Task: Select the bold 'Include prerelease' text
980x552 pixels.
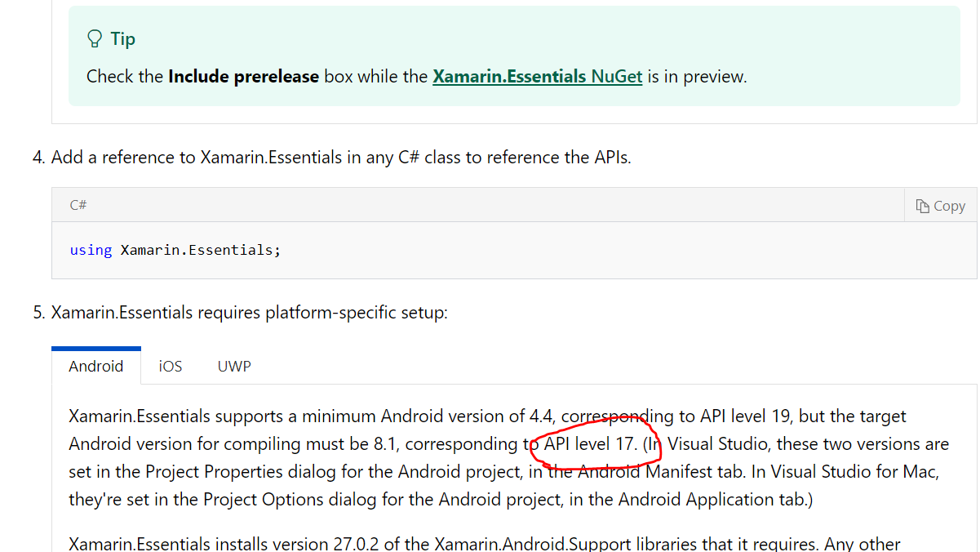Action: click(x=242, y=76)
